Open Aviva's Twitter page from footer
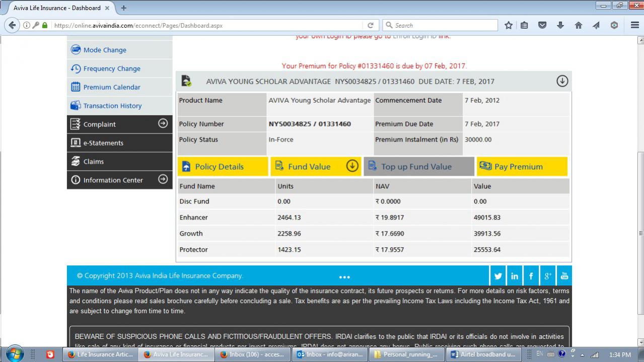 pos(497,275)
